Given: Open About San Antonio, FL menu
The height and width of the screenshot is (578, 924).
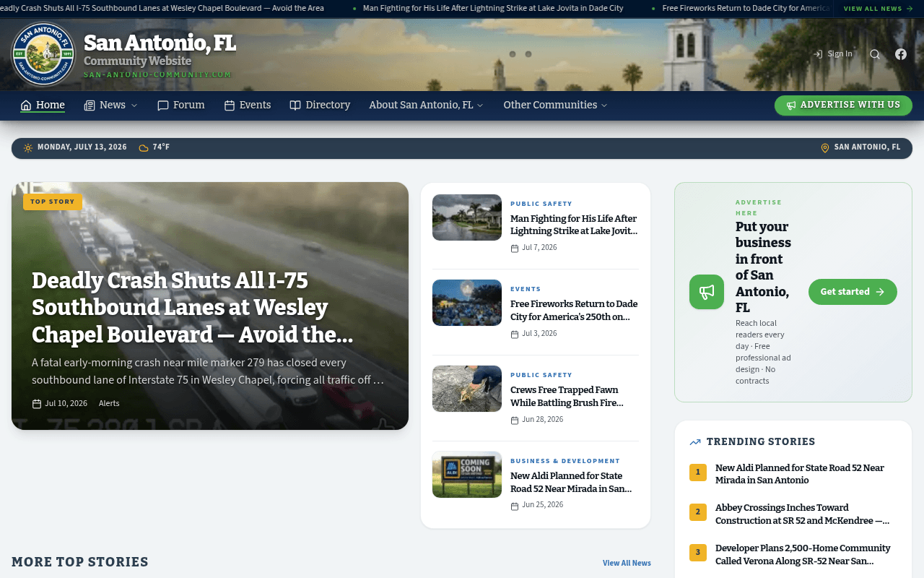Looking at the screenshot, I should (427, 105).
